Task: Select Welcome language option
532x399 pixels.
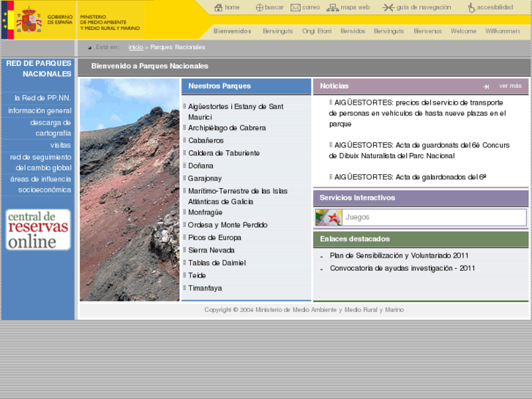Action: click(x=463, y=31)
